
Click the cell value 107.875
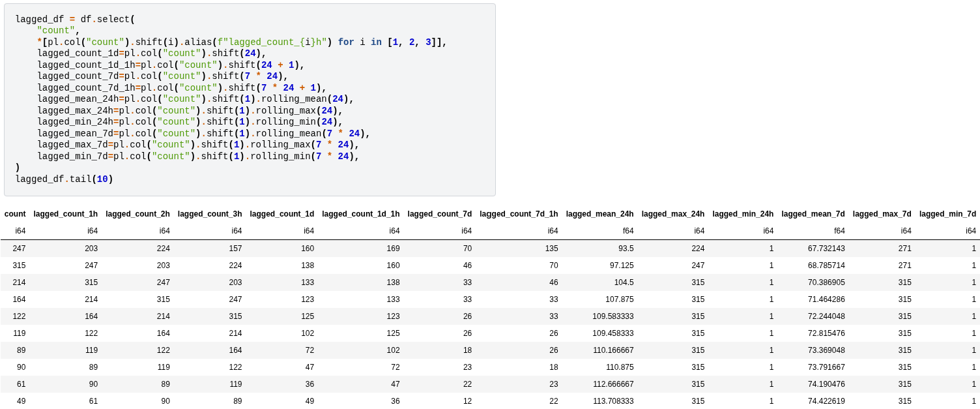620,299
